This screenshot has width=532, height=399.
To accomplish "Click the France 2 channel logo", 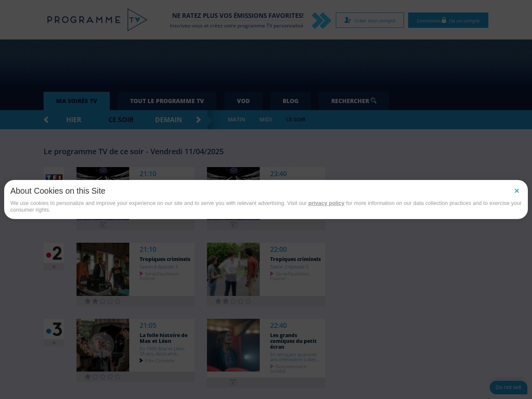I will click(x=54, y=253).
